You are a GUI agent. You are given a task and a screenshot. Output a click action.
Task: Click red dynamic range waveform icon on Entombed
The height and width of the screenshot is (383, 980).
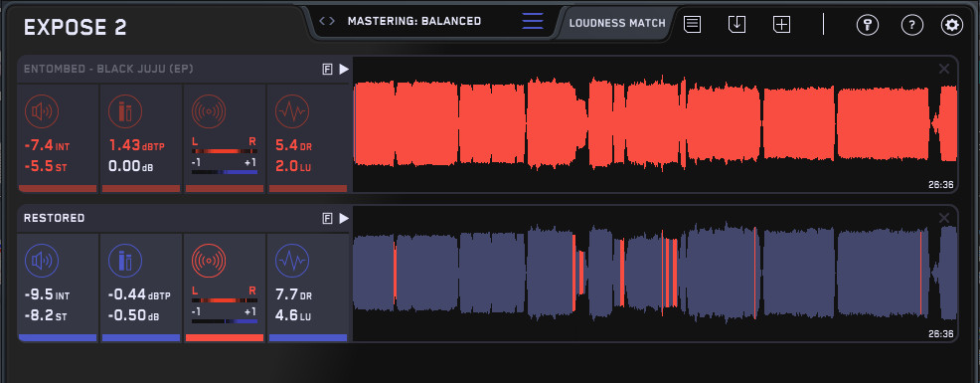292,112
